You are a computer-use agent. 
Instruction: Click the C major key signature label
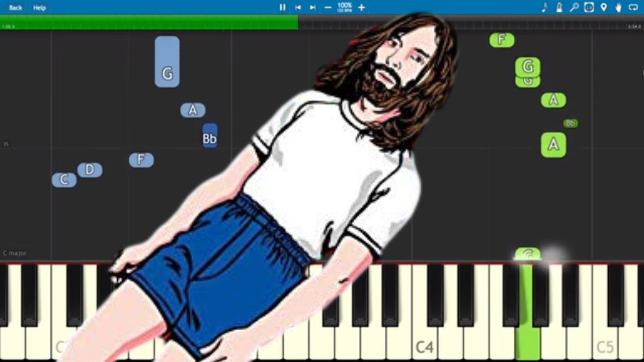click(15, 253)
